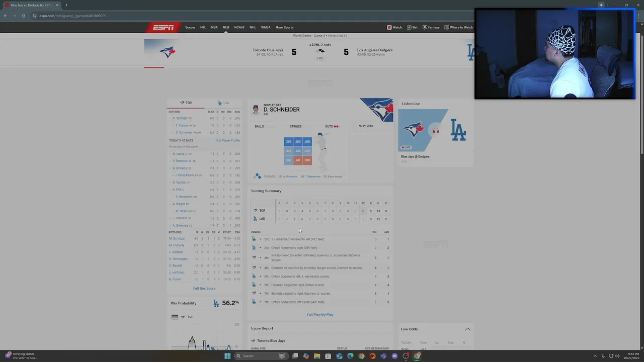Click the Watch link in the header
Image resolution: width=644 pixels, height=362 pixels.
394,27
